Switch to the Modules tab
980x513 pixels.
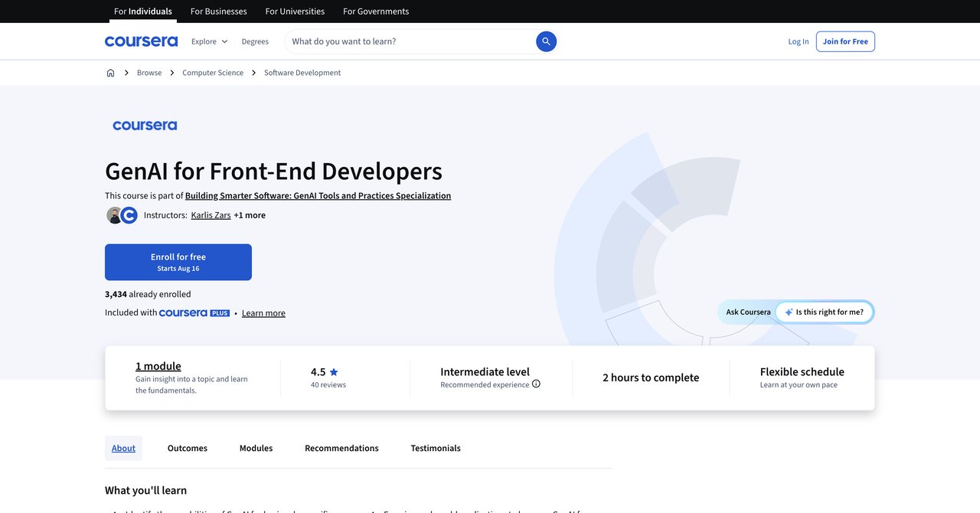coord(256,449)
